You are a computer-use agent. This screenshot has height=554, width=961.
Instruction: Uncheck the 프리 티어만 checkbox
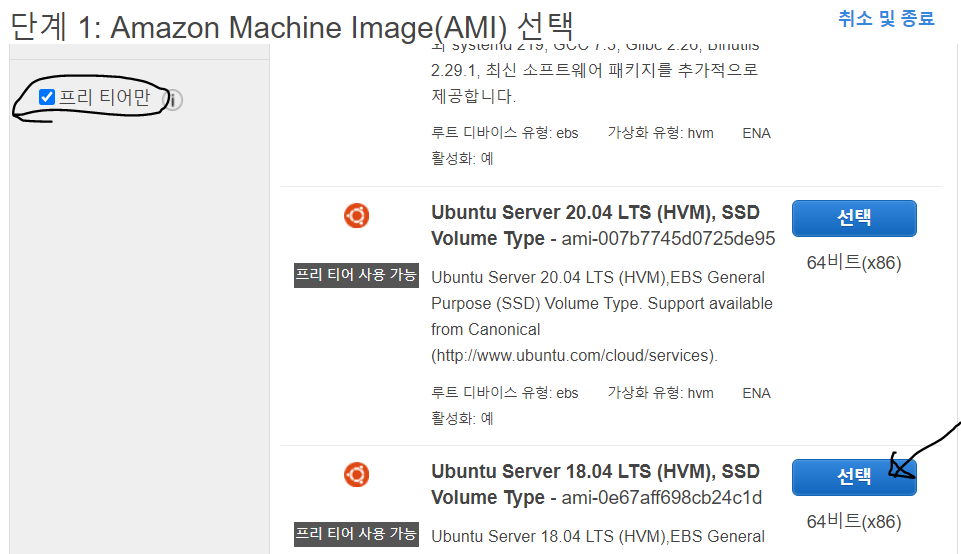(47, 97)
